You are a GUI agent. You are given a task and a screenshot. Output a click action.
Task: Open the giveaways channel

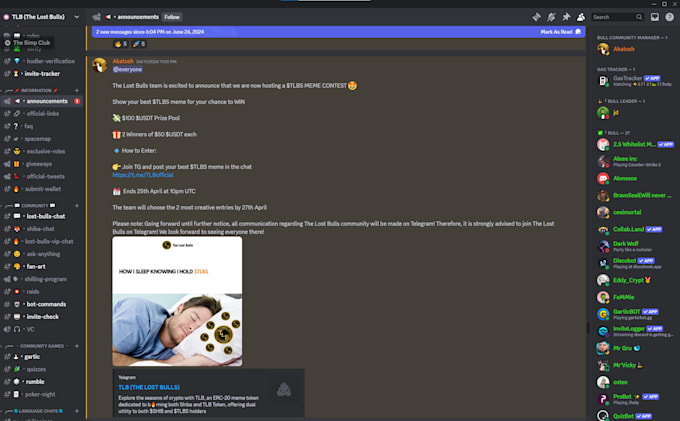[42, 164]
